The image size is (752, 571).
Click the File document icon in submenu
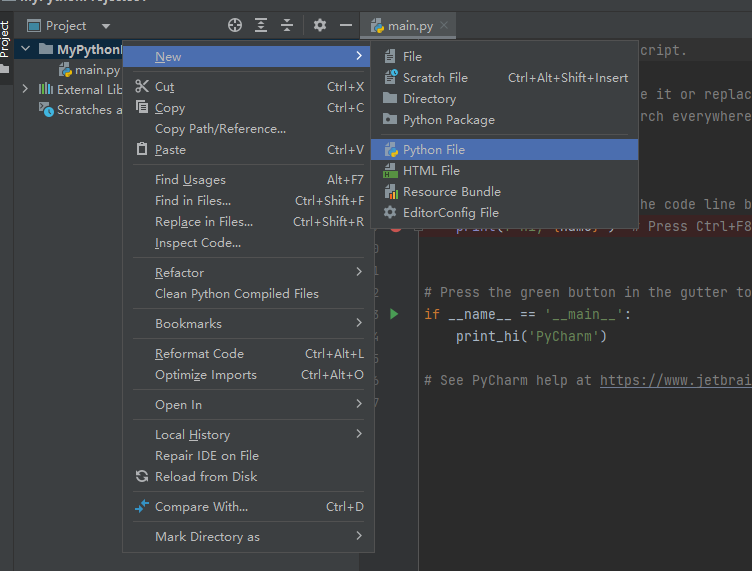tap(390, 56)
